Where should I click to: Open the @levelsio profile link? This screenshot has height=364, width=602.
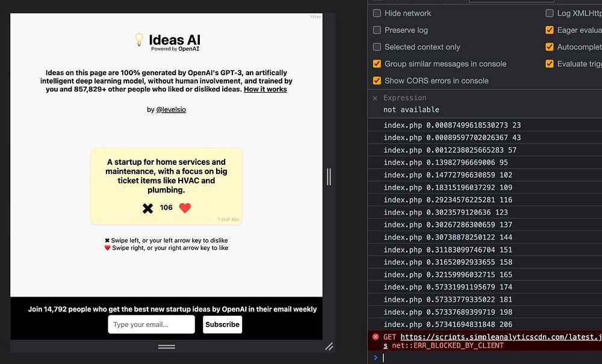171,110
